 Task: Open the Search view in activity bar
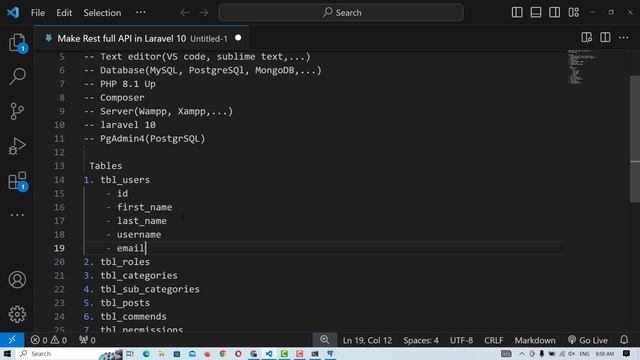tap(17, 76)
